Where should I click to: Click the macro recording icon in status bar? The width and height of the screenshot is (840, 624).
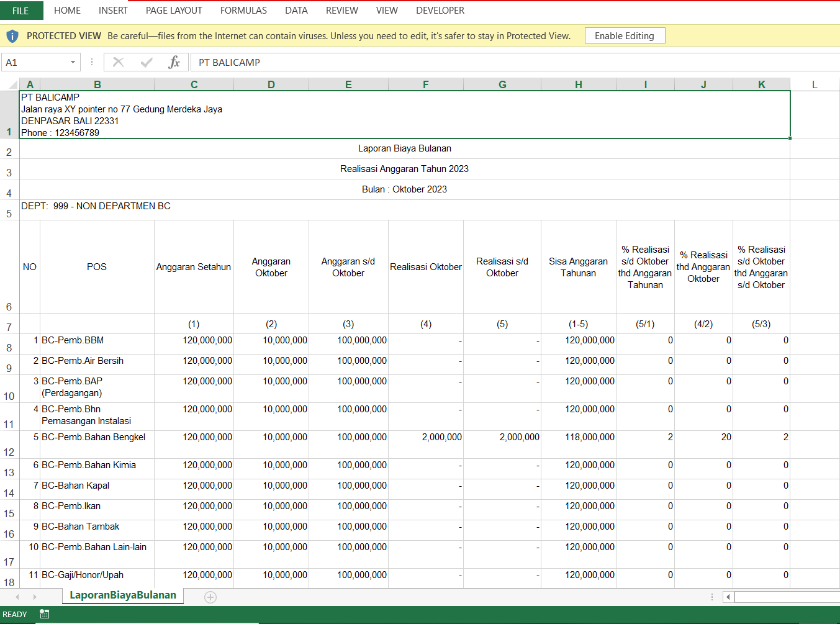tap(45, 614)
